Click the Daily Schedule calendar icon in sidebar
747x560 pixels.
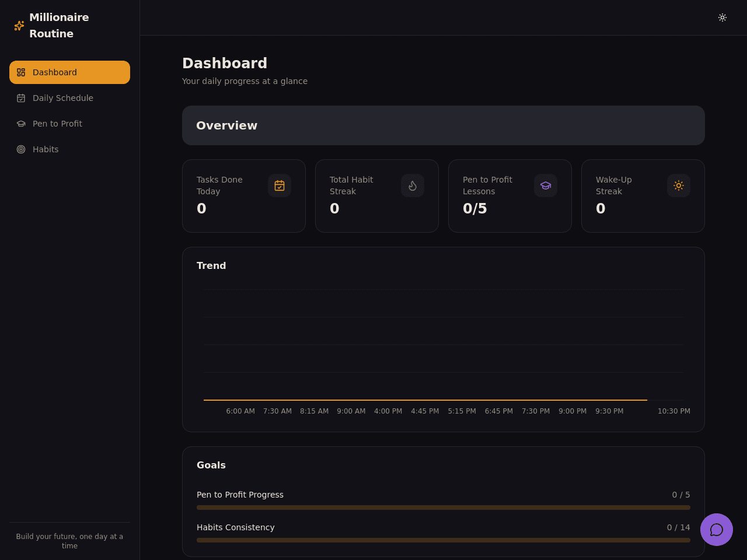pos(21,98)
